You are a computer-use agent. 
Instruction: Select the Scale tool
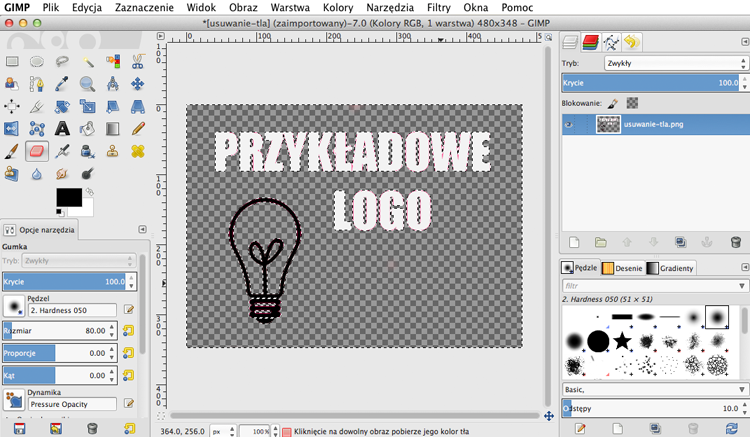click(88, 106)
